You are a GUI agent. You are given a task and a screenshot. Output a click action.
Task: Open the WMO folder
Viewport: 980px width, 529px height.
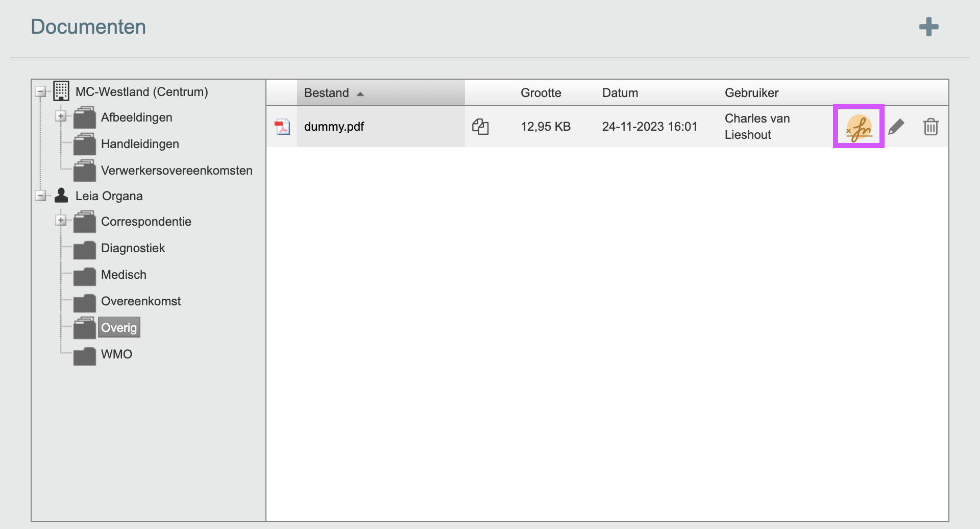tap(116, 354)
